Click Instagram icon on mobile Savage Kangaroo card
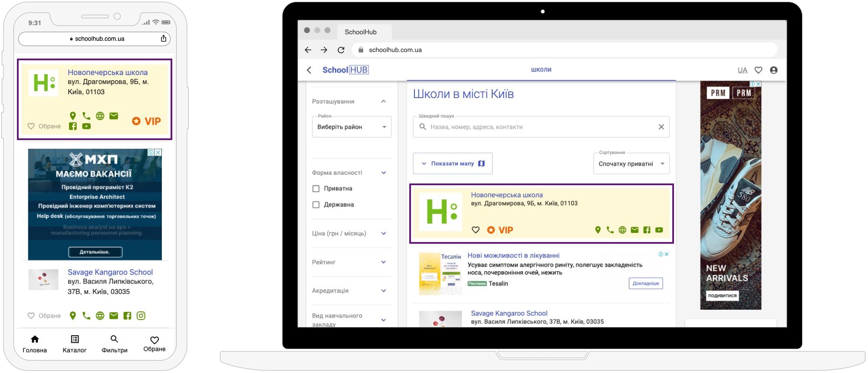868x373 pixels. 141,316
